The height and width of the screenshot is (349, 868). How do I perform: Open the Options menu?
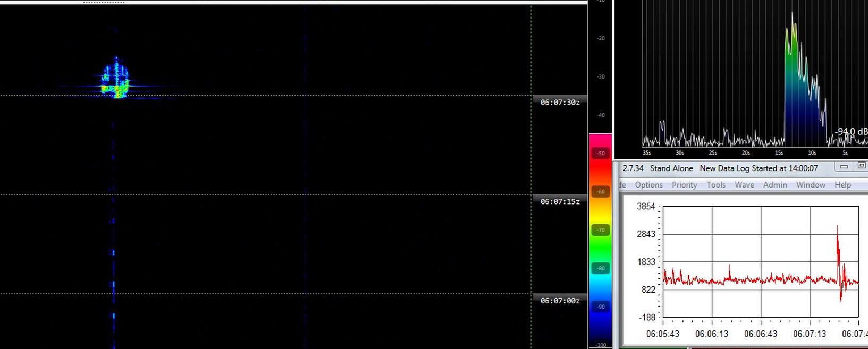[648, 185]
